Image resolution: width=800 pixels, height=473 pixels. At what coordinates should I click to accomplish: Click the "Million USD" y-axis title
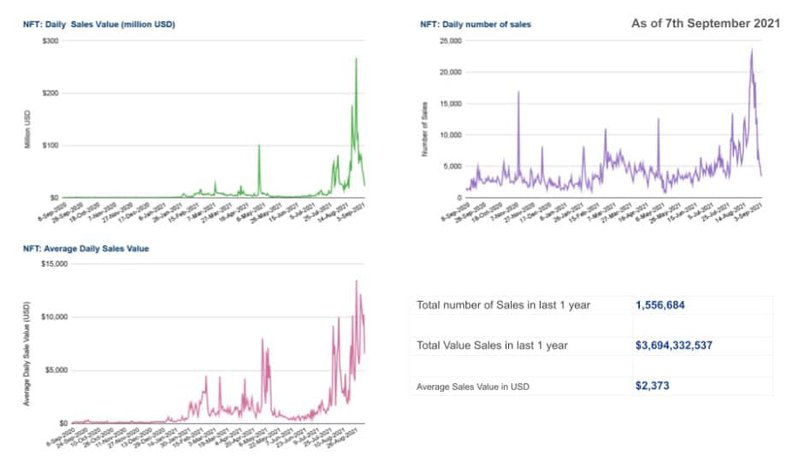pos(28,130)
